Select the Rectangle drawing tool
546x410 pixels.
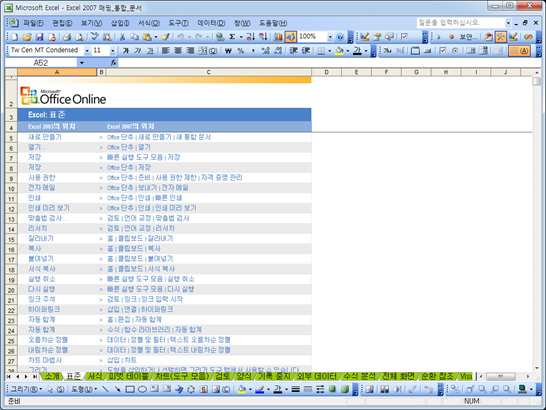[x=130, y=389]
